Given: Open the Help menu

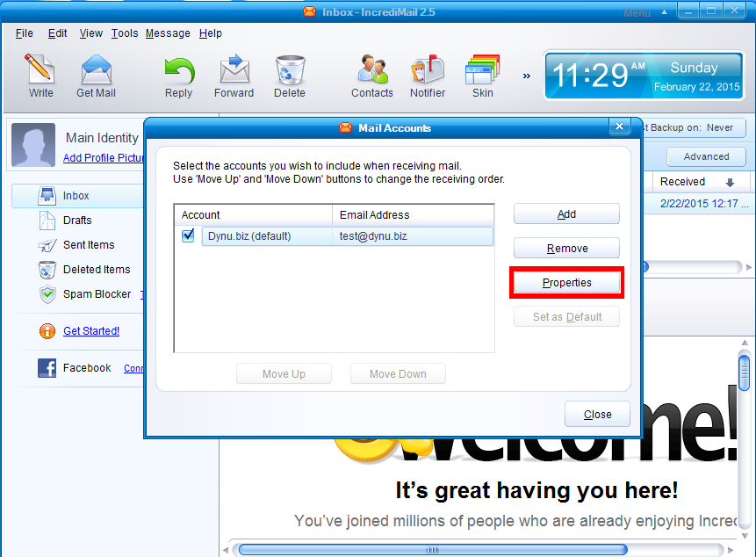Looking at the screenshot, I should [210, 33].
